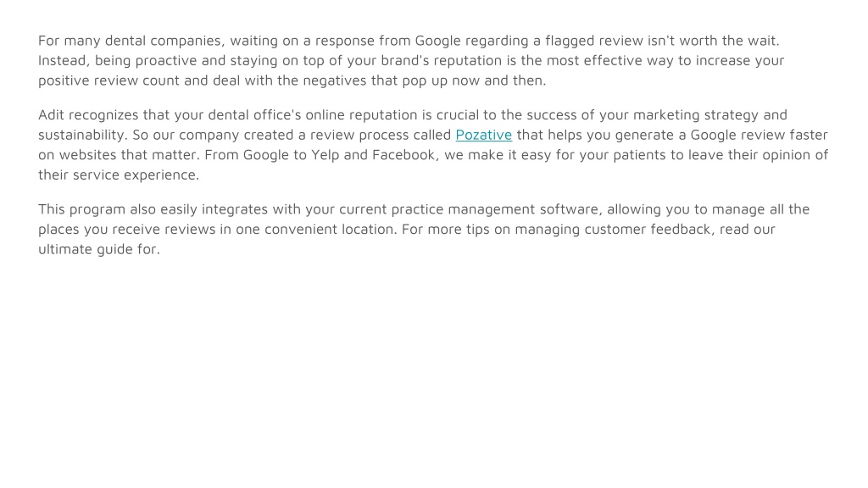Image resolution: width=868 pixels, height=488 pixels.
Task: Click the paragraph starting "For many dental companies"
Action: [411, 60]
